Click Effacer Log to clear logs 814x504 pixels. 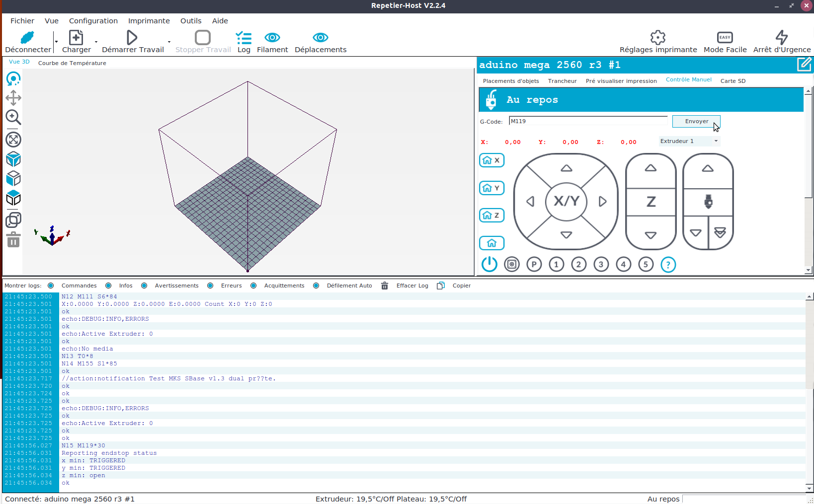(x=411, y=286)
